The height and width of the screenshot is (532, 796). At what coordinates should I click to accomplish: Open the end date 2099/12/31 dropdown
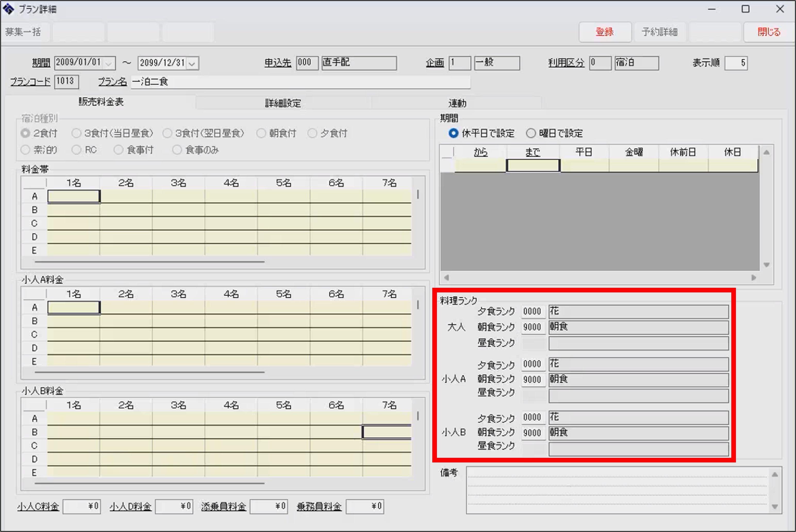tap(192, 63)
